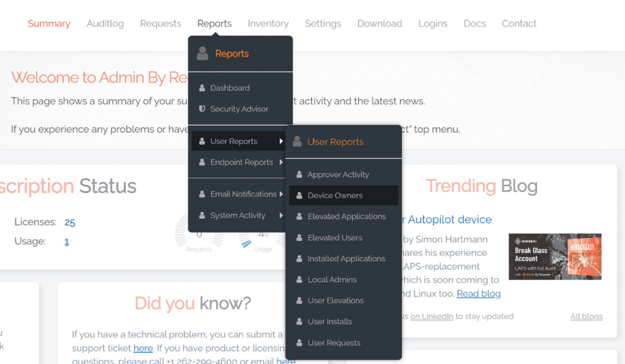Click the user icon next to User Installs

299,322
